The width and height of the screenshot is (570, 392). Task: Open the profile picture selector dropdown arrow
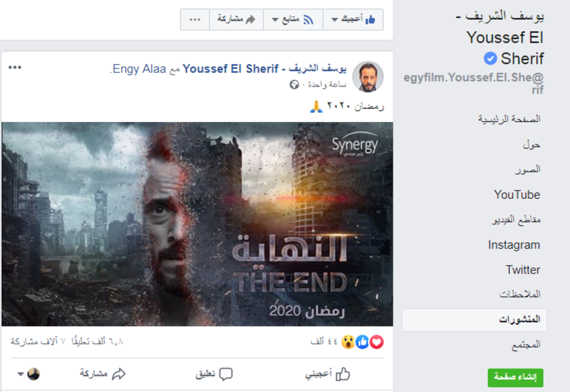pos(21,374)
